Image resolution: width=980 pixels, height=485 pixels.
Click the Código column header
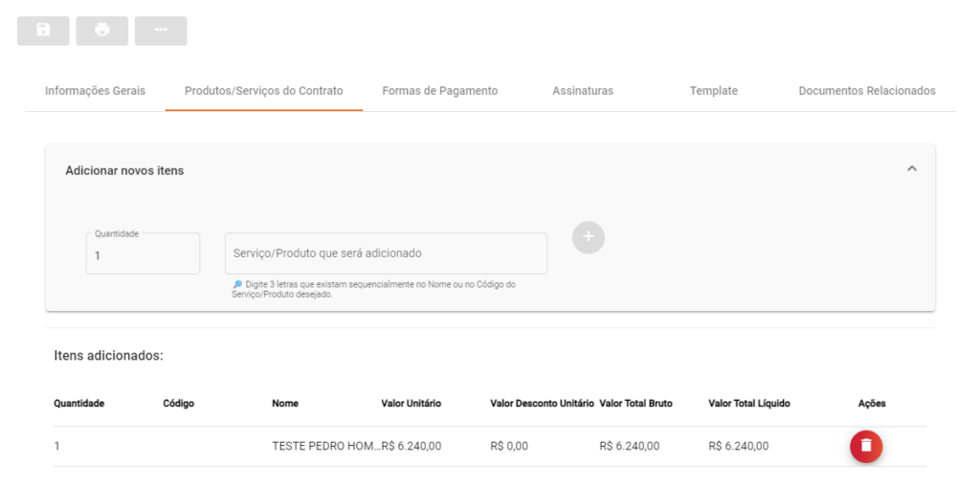pyautogui.click(x=179, y=404)
